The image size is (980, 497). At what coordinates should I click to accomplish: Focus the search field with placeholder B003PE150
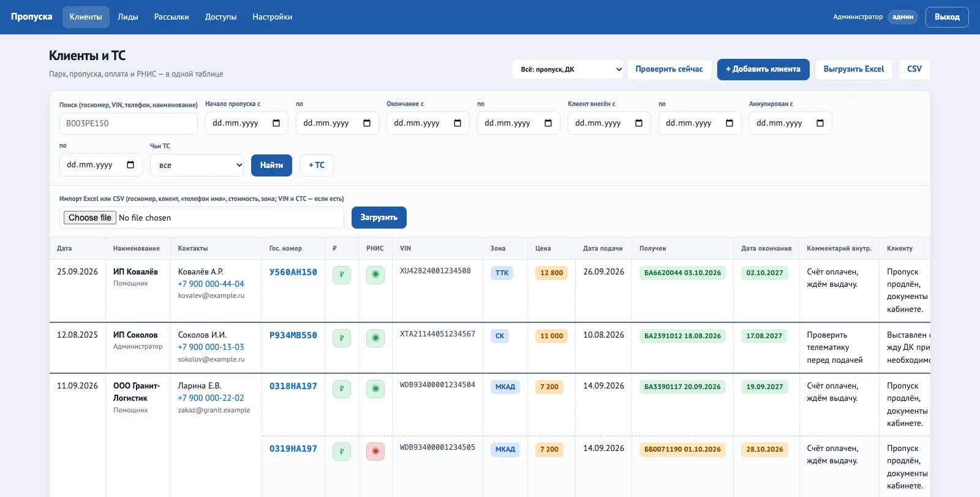click(x=129, y=123)
